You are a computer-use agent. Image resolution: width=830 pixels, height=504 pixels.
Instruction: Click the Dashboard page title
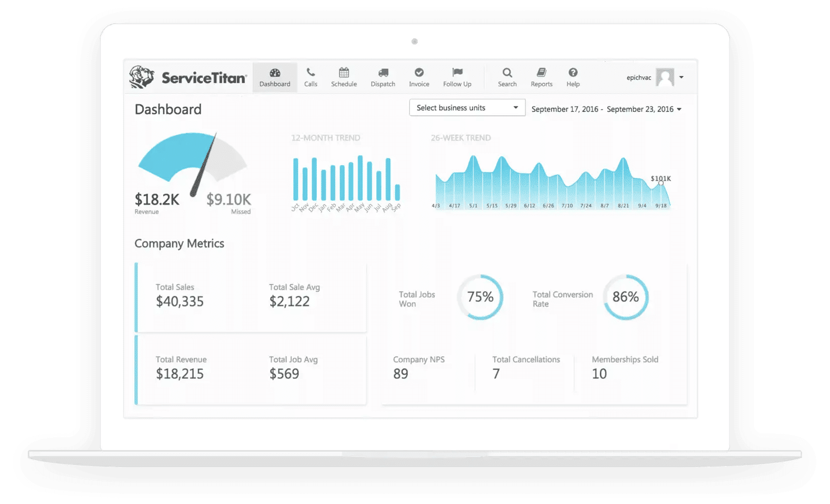168,109
